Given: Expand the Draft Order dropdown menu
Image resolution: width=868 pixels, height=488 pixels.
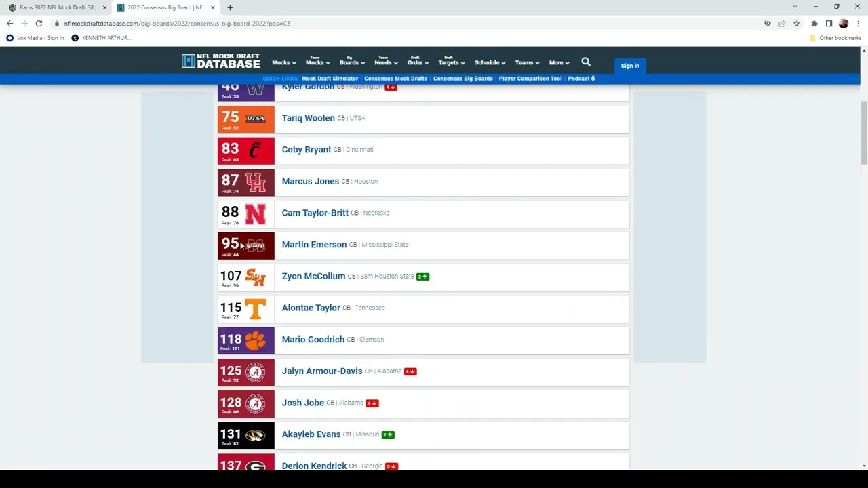Looking at the screenshot, I should [418, 61].
